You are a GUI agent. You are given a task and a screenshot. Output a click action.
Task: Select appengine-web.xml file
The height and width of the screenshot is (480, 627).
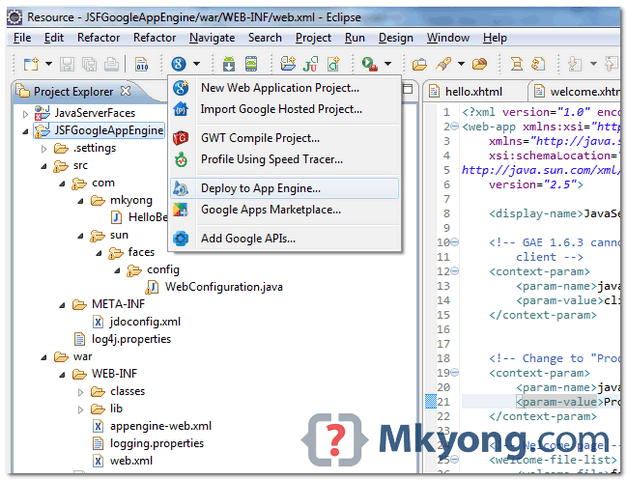[x=161, y=426]
